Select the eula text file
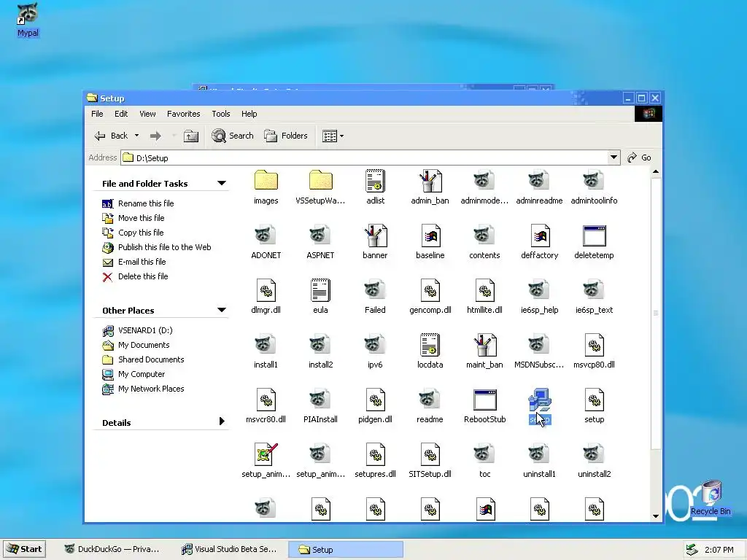Image resolution: width=747 pixels, height=560 pixels. (321, 290)
